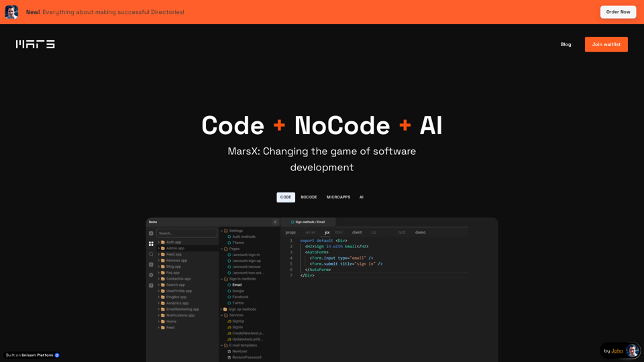The height and width of the screenshot is (362, 644).
Task: Switch to the MICROAPPS tab
Action: (338, 197)
